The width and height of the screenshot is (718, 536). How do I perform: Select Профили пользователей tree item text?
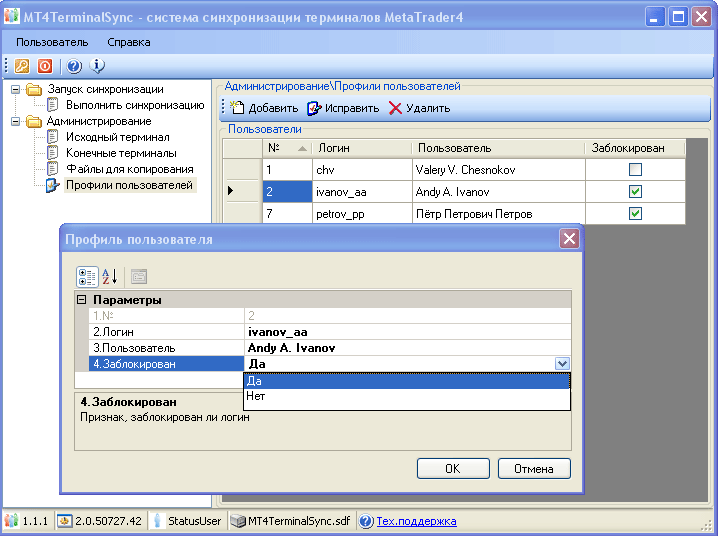130,185
